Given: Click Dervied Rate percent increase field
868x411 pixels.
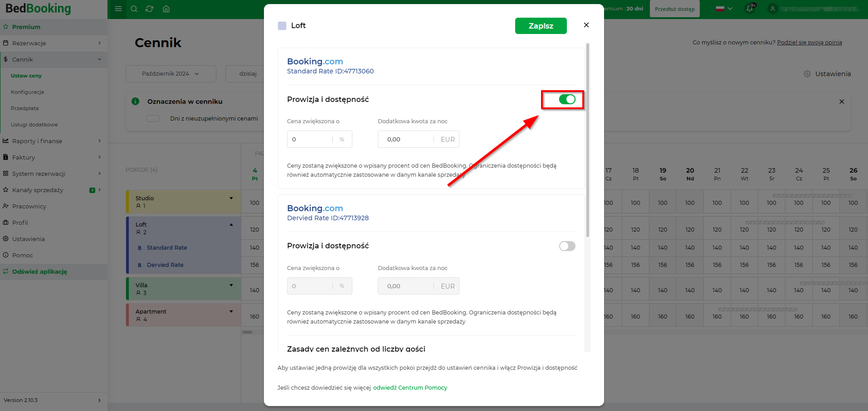Looking at the screenshot, I should [320, 286].
